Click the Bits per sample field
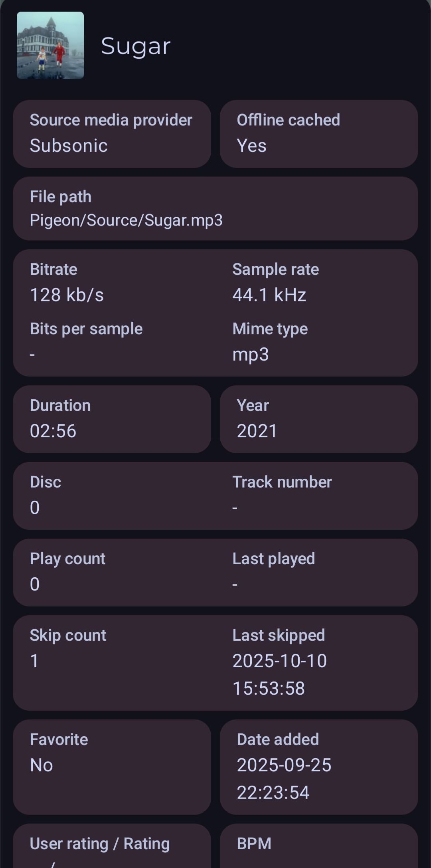This screenshot has height=868, width=431. pos(86,341)
